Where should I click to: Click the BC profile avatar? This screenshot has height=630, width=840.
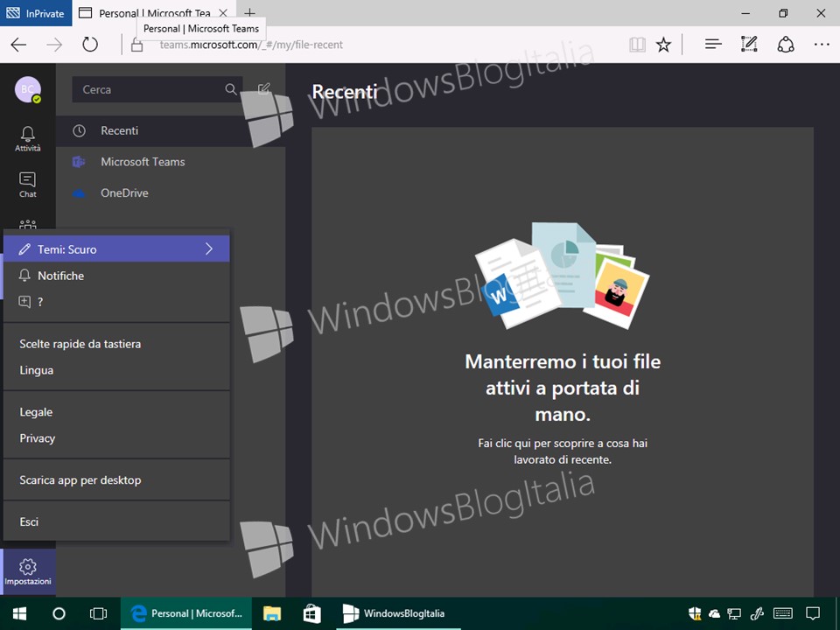pyautogui.click(x=28, y=89)
